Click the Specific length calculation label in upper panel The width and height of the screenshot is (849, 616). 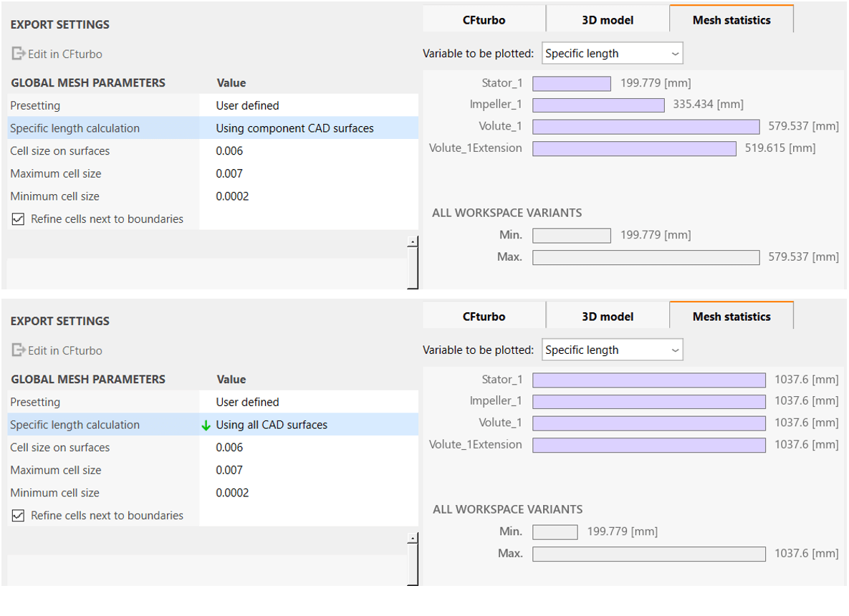click(x=75, y=128)
